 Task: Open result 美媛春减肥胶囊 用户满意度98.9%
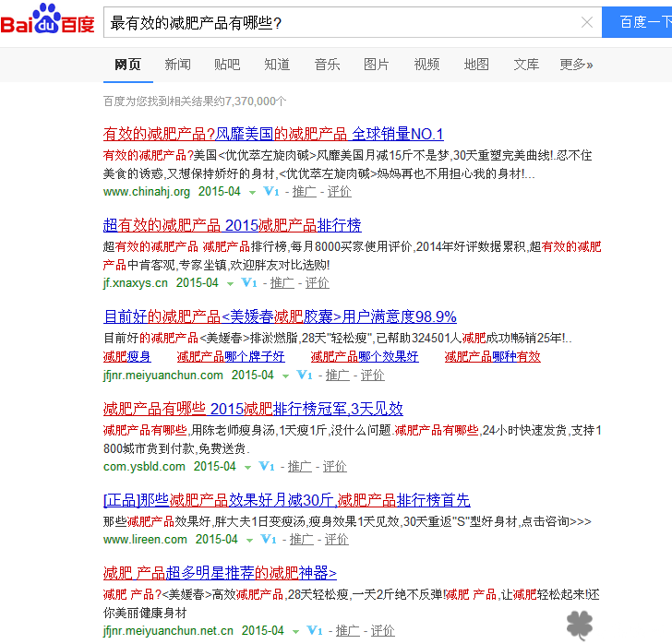click(280, 316)
